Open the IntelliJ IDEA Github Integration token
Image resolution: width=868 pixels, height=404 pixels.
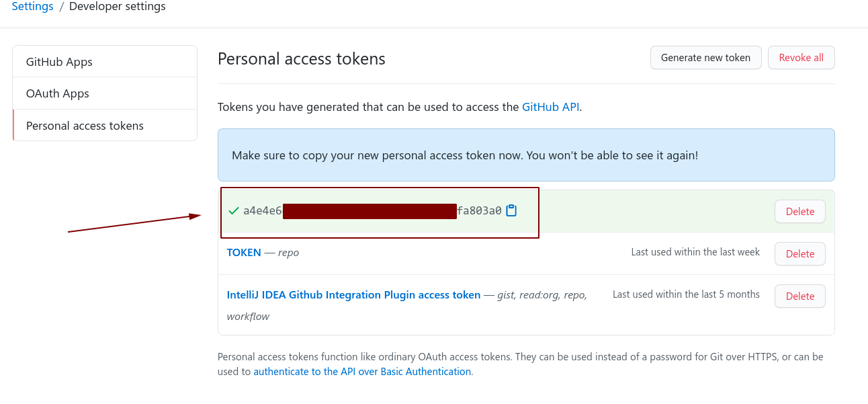tap(353, 295)
